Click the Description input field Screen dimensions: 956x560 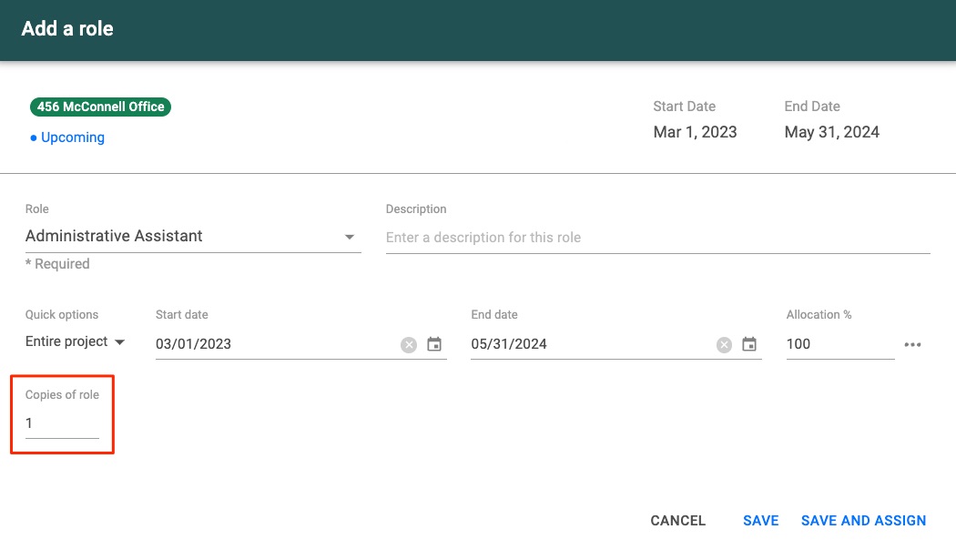(656, 238)
